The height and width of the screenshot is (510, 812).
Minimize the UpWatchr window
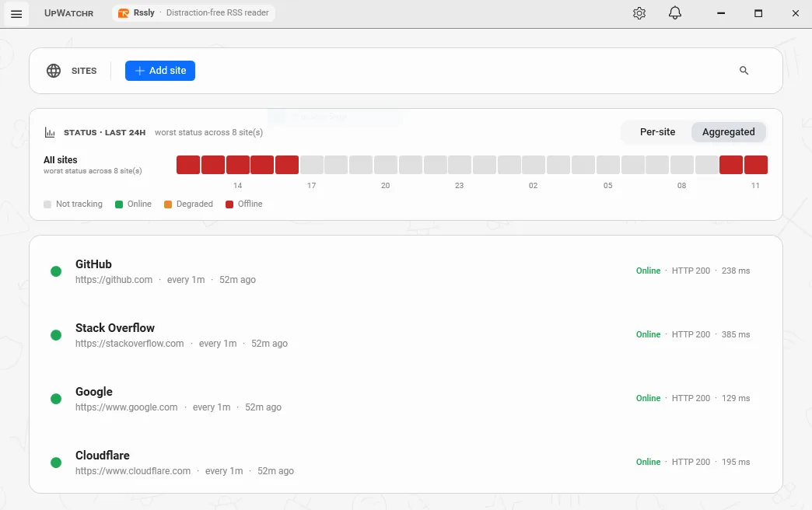721,13
